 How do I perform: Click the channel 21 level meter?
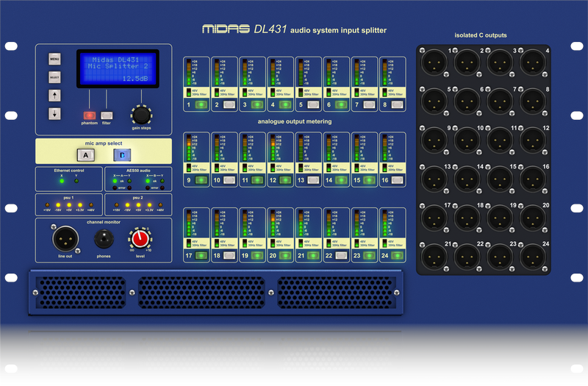(x=301, y=223)
